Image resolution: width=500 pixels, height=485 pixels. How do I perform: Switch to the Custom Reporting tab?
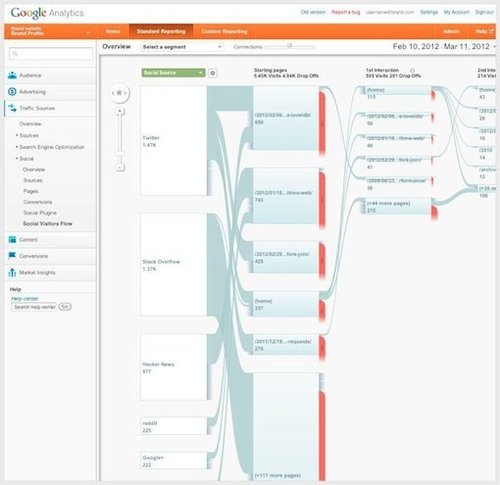click(x=224, y=31)
